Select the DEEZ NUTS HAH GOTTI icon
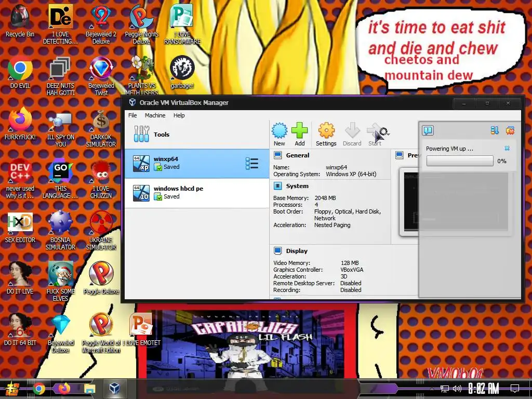The width and height of the screenshot is (532, 399). point(60,76)
